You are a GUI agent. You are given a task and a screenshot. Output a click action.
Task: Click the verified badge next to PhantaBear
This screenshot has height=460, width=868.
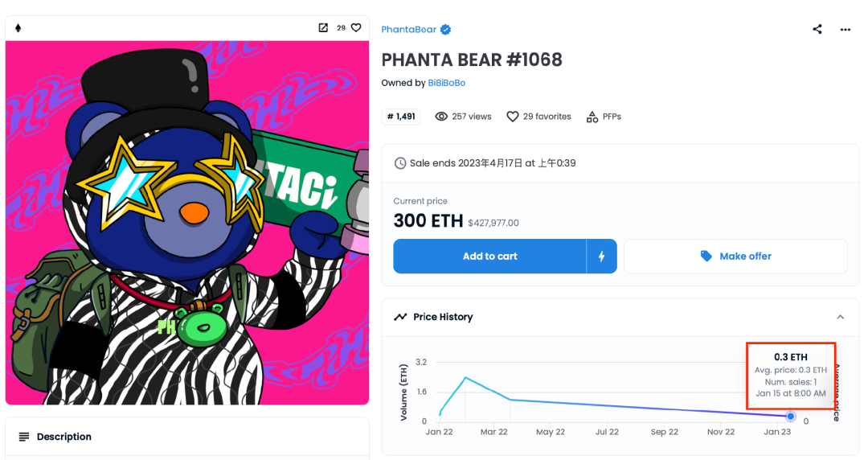pyautogui.click(x=445, y=30)
